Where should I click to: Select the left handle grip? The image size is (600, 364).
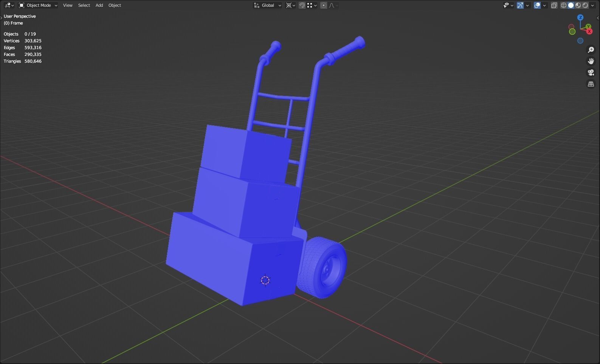pos(270,53)
